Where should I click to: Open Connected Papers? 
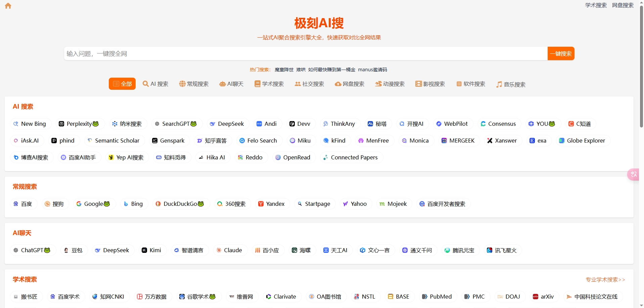pyautogui.click(x=351, y=157)
